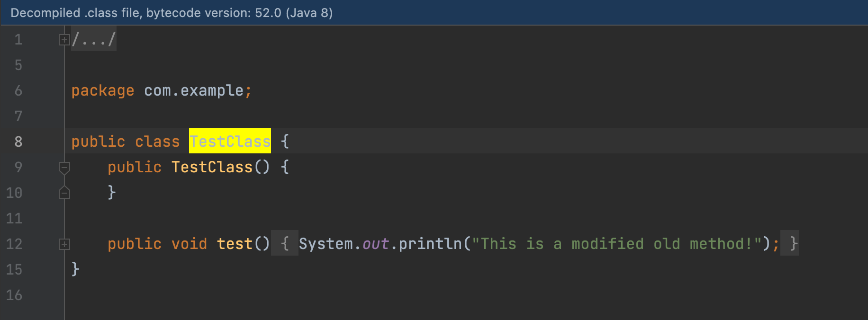Click the System class reference
The height and width of the screenshot is (320, 868).
click(325, 244)
